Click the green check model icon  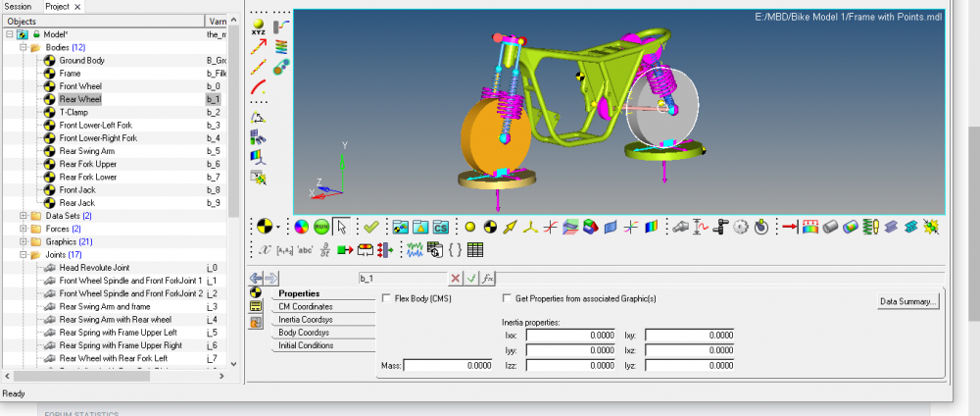pyautogui.click(x=371, y=227)
